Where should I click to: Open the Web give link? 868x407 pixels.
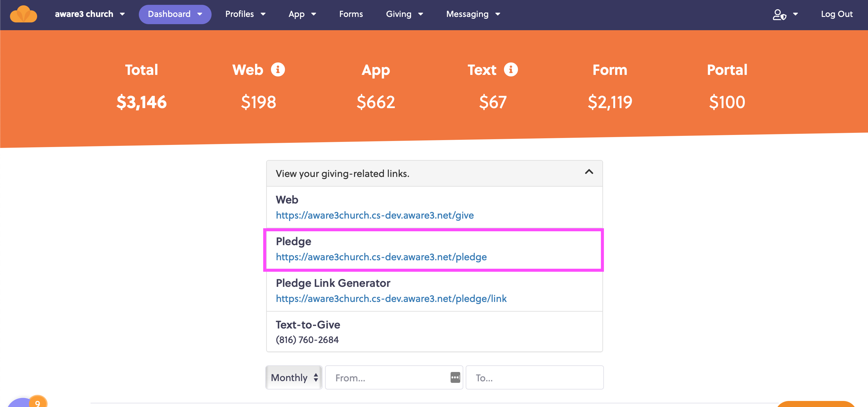point(375,215)
